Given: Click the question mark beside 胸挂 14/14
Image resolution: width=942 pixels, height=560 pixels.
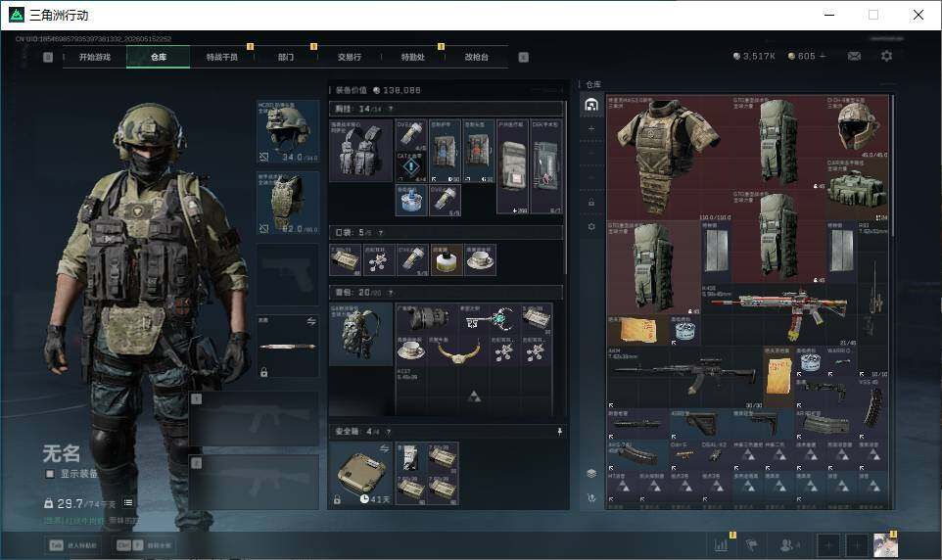Looking at the screenshot, I should 391,110.
